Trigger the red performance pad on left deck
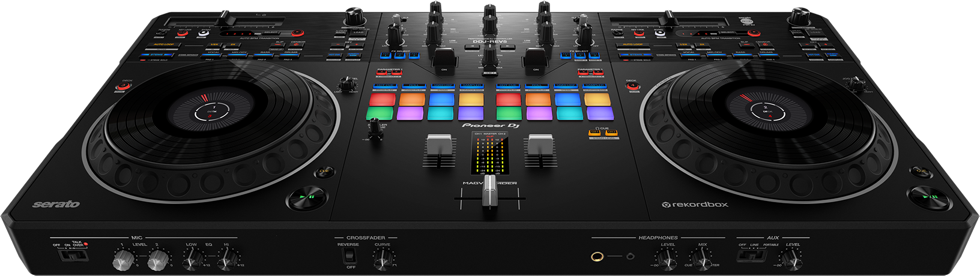The width and height of the screenshot is (980, 276). (x=383, y=100)
